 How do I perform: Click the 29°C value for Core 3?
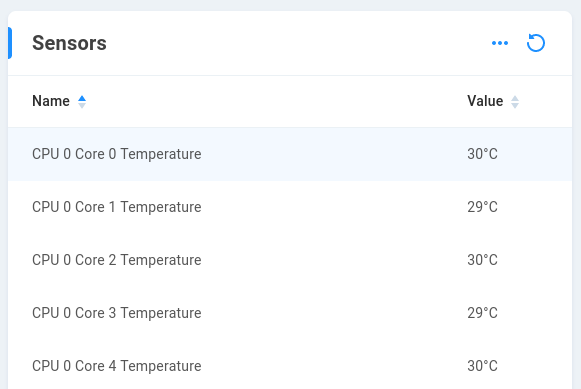tap(482, 313)
